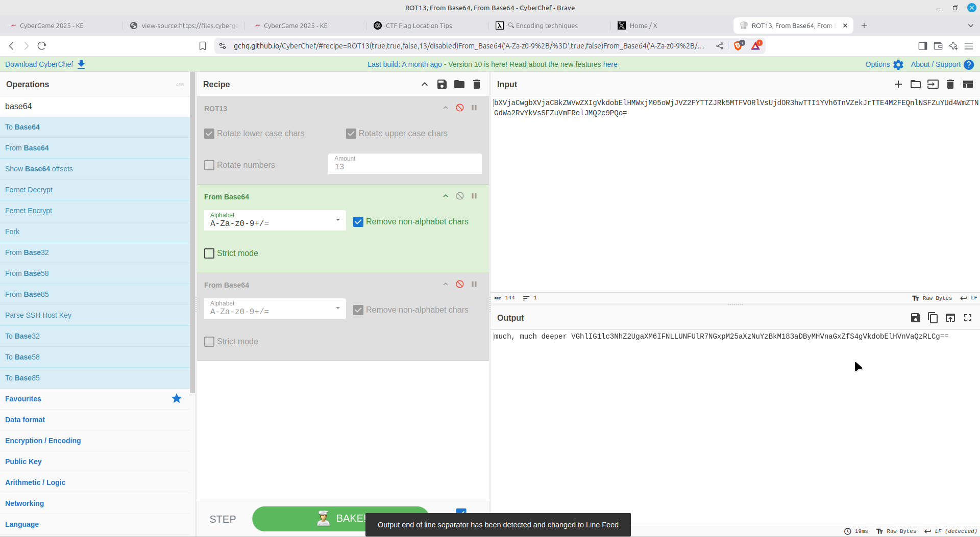Toggle Rotate numbers checkbox in ROT13
This screenshot has width=980, height=537.
coord(209,165)
